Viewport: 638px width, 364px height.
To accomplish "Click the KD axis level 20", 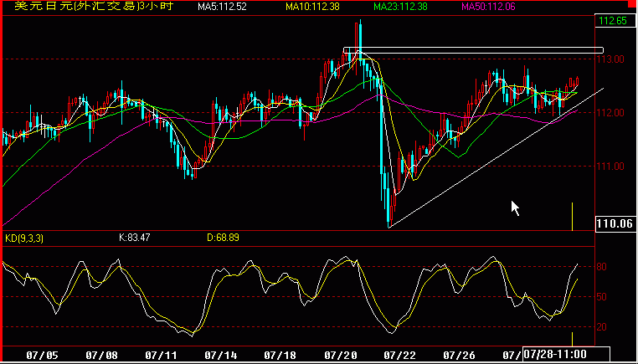I will tap(602, 327).
